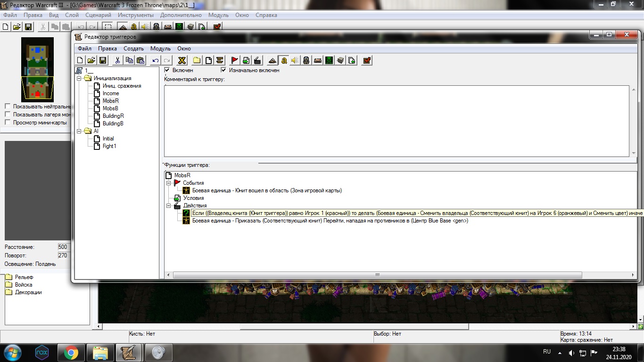This screenshot has height=362, width=644.
Task: Enable 'Просмотр мини-карты' checkbox
Action: tap(8, 123)
